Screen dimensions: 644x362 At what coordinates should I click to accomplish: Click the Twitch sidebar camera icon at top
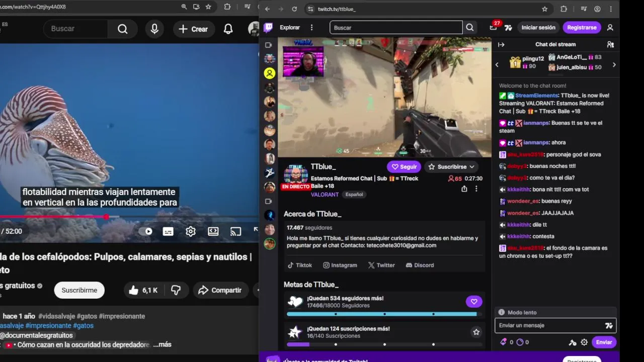click(x=269, y=45)
